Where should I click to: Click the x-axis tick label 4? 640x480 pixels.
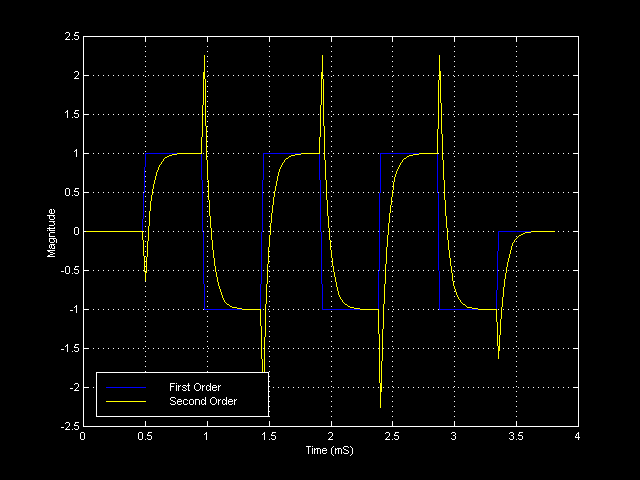(577, 436)
